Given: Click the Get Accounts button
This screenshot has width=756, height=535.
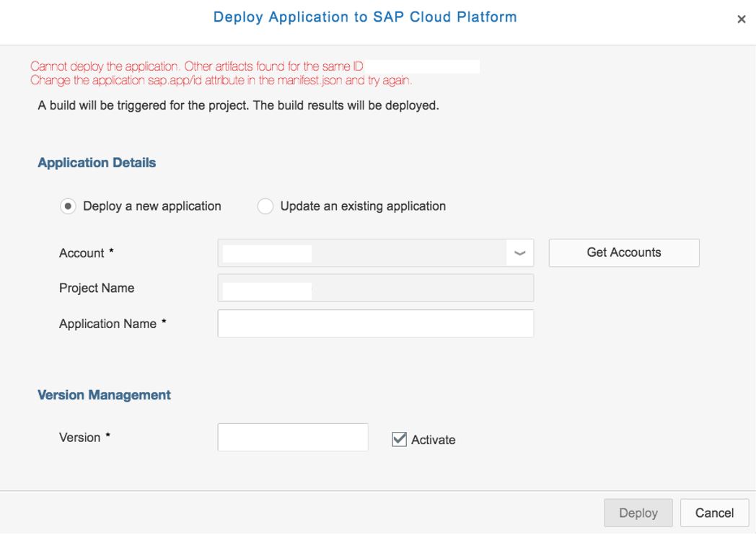Looking at the screenshot, I should (624, 252).
